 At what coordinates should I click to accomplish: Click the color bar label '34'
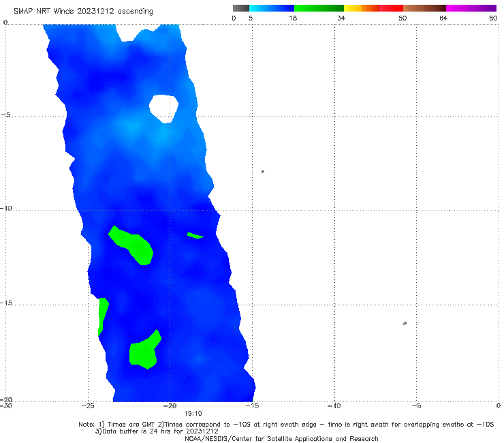pos(341,18)
